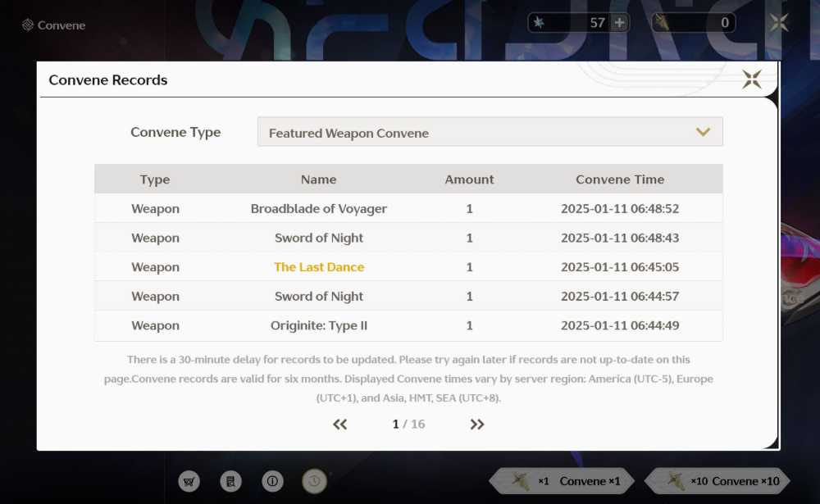The height and width of the screenshot is (504, 820).
Task: Click the page indicator 1 / 16
Action: (x=408, y=424)
